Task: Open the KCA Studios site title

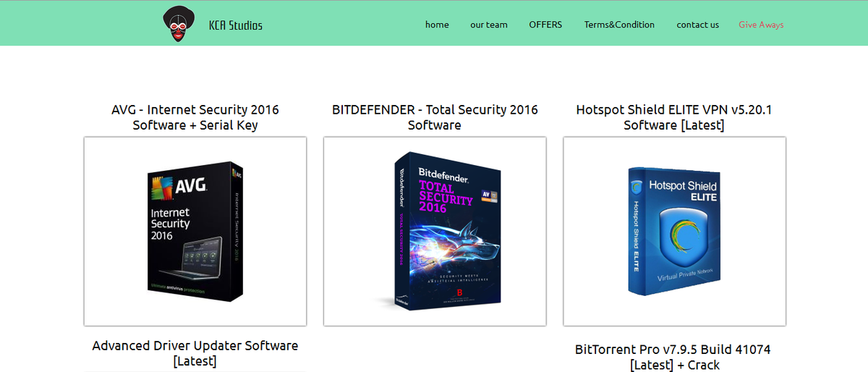Action: click(236, 25)
